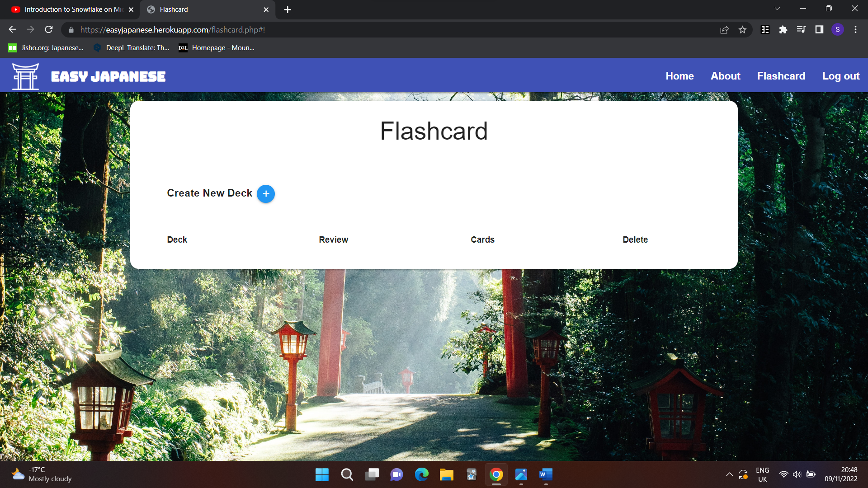The width and height of the screenshot is (868, 488).
Task: Open the About page link
Action: tap(725, 76)
